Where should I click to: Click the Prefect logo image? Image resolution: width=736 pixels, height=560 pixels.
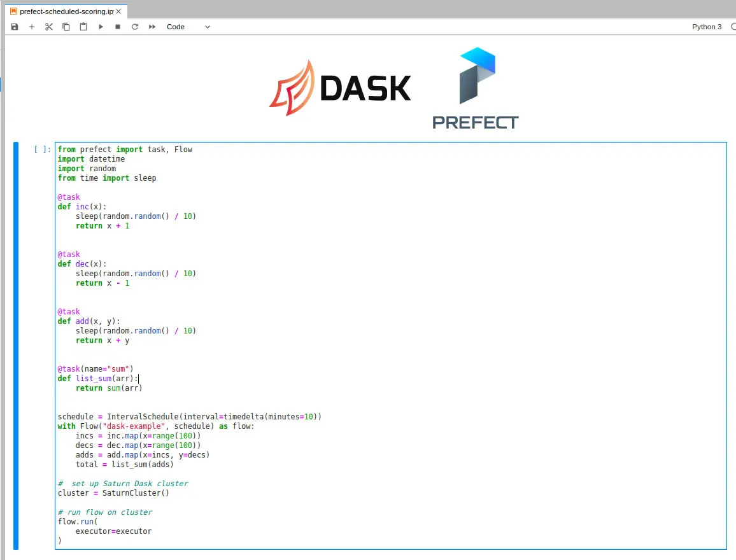click(x=476, y=88)
